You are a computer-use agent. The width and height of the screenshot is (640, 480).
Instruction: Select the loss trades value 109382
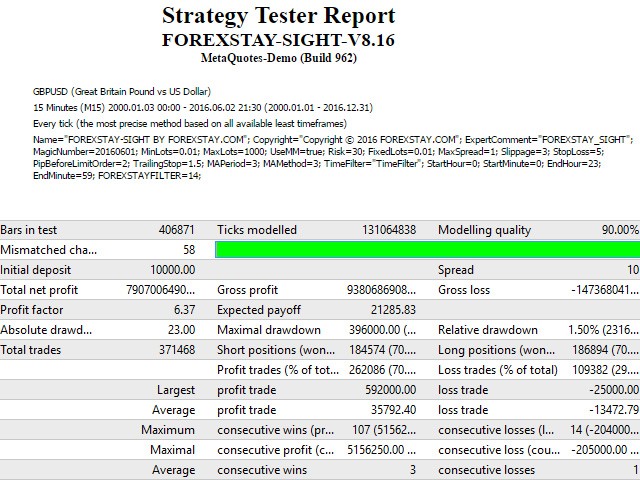click(x=605, y=370)
